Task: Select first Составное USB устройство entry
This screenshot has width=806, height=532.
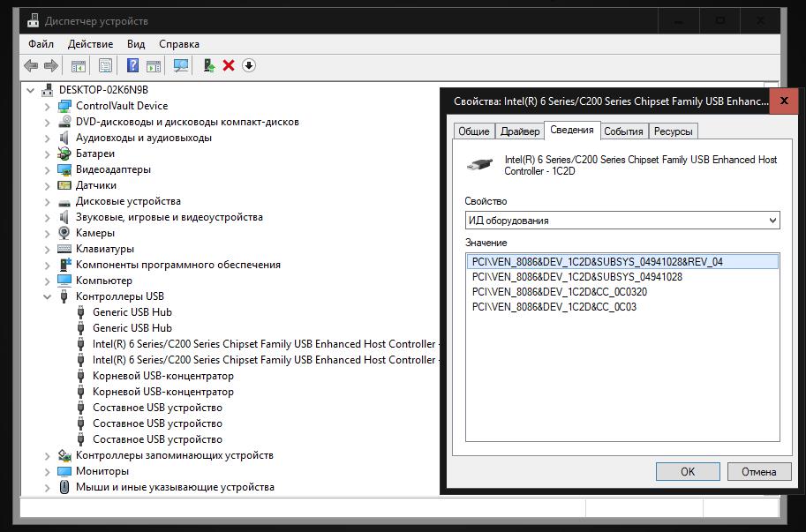Action: [x=157, y=408]
